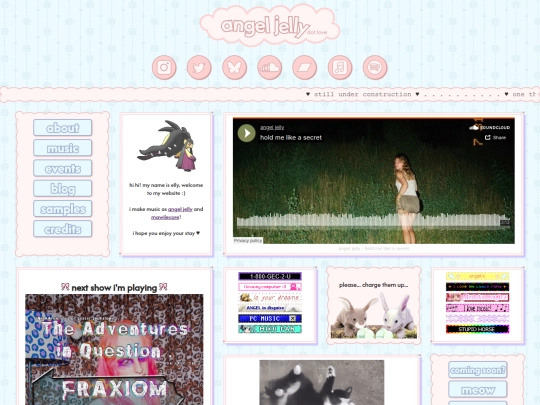Open The Adventures in Question show poster

(x=114, y=350)
